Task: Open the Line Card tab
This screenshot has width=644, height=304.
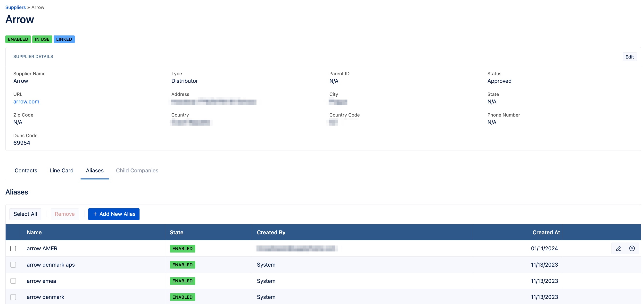Action: (x=61, y=170)
